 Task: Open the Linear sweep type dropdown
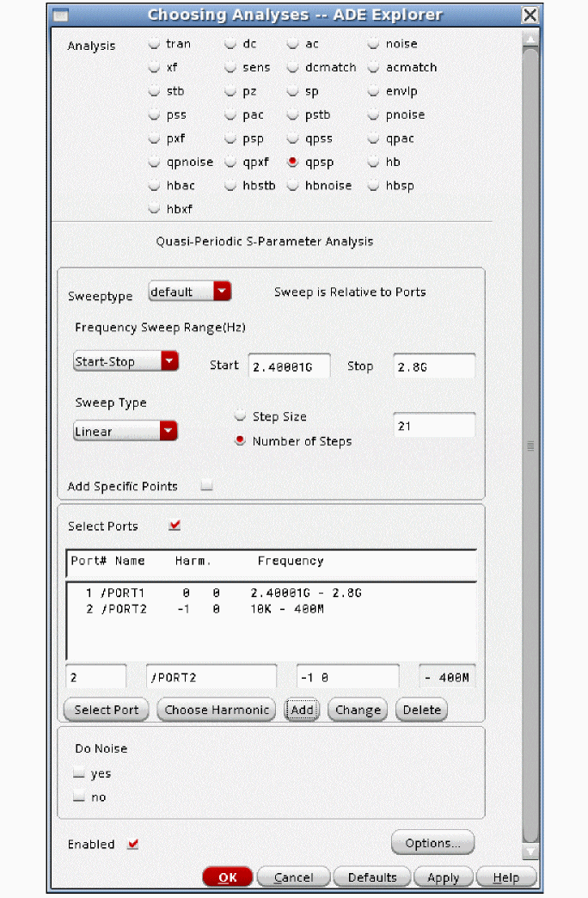coord(126,431)
